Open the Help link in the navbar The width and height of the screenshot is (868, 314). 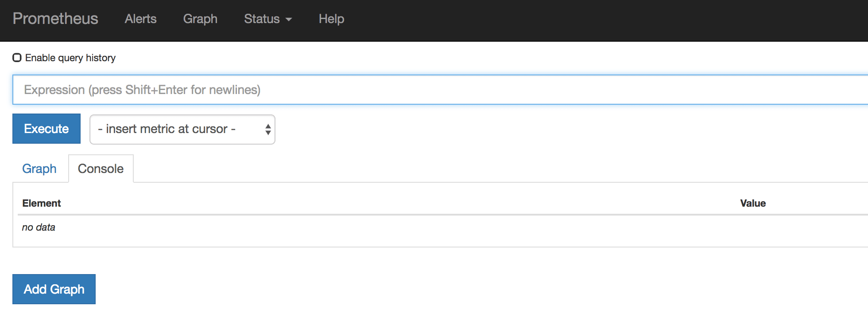pyautogui.click(x=331, y=19)
